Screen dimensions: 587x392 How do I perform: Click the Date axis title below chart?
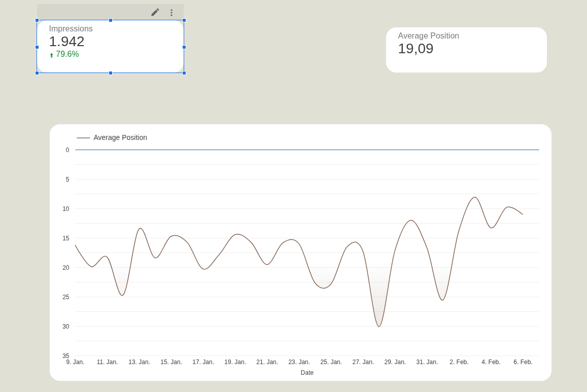(307, 373)
